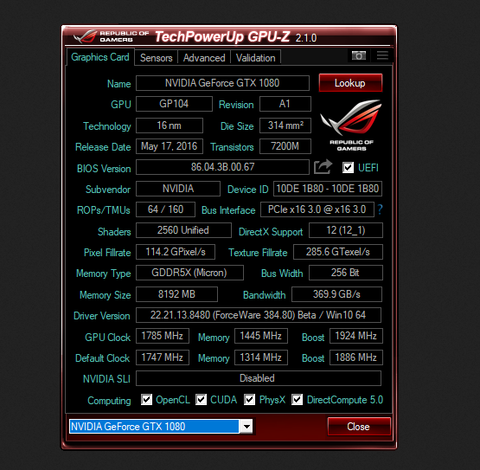Click the Subvendor value NVIDIA
Viewport: 480px width, 470px height.
coord(178,189)
